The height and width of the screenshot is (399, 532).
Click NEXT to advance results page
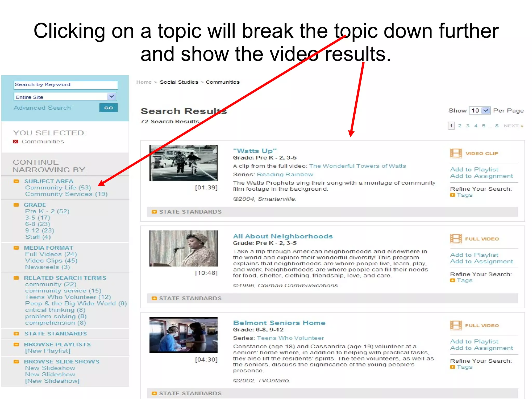[513, 126]
